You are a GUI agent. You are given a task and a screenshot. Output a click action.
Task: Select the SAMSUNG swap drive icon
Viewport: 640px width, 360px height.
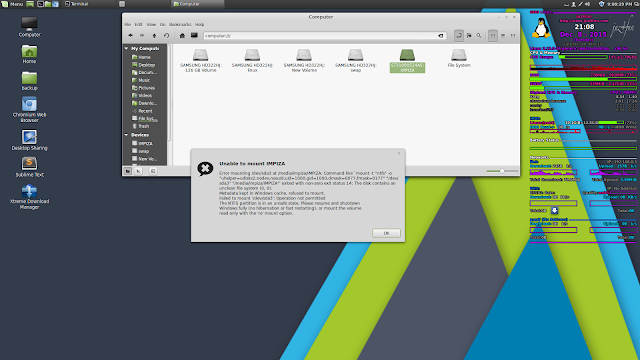(356, 61)
